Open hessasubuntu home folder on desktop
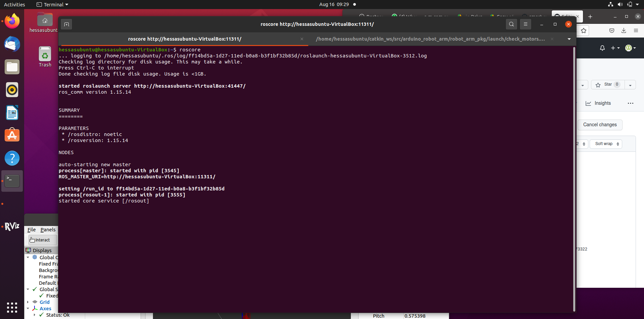The width and height of the screenshot is (644, 319). (x=44, y=23)
